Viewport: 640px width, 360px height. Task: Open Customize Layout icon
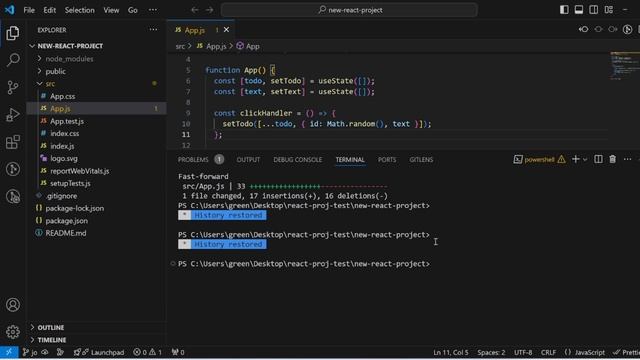point(609,9)
